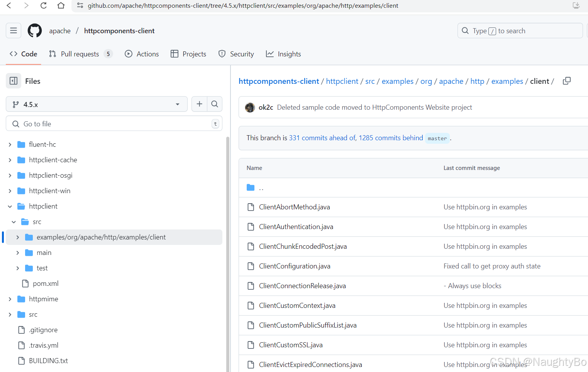Image resolution: width=588 pixels, height=372 pixels.
Task: Open ClientAuthentication.java file
Action: 296,227
